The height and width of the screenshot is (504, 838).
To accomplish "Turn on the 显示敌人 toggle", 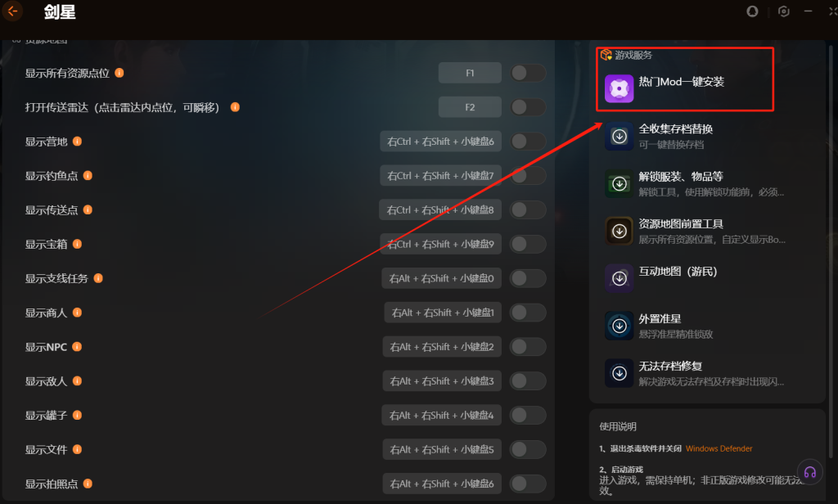I will 528,381.
